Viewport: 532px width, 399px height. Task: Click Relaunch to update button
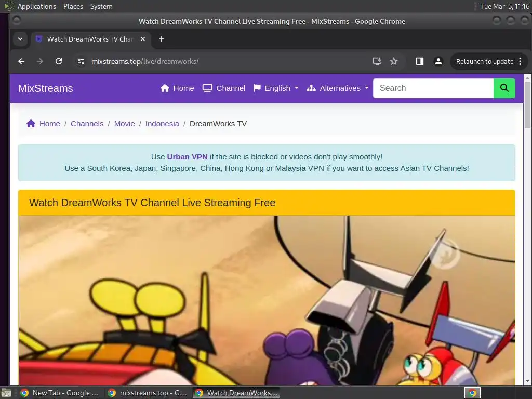(x=485, y=61)
